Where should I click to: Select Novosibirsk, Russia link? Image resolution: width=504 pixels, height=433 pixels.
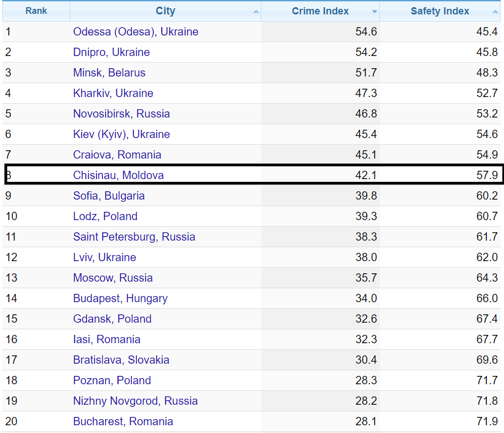121,114
